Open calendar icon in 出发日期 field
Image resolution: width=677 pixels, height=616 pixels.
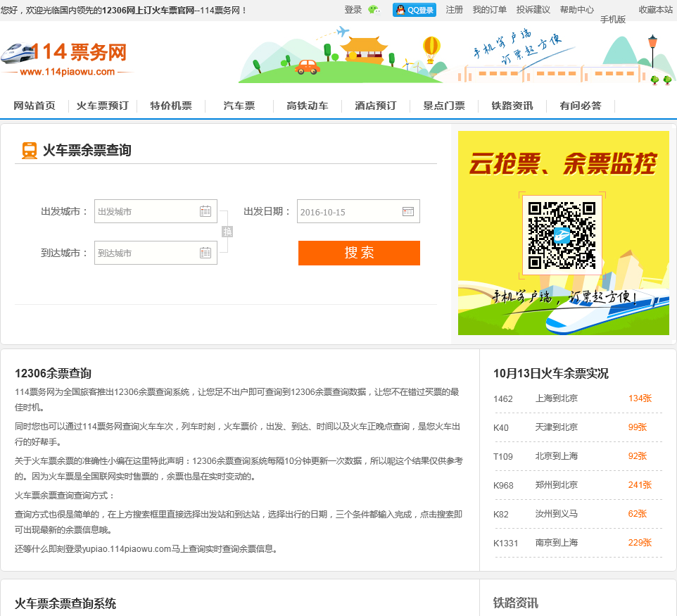click(x=408, y=211)
